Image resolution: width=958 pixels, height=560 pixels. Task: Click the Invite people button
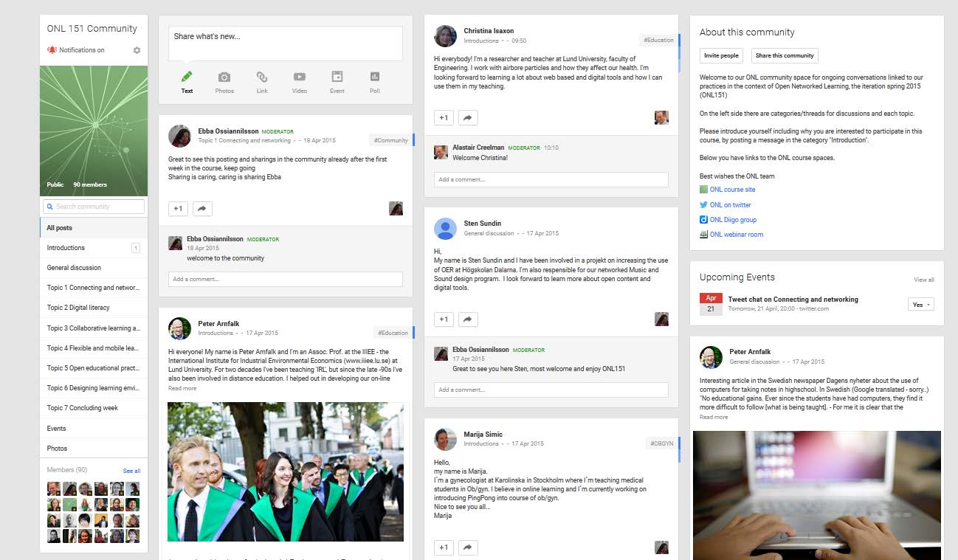click(721, 55)
